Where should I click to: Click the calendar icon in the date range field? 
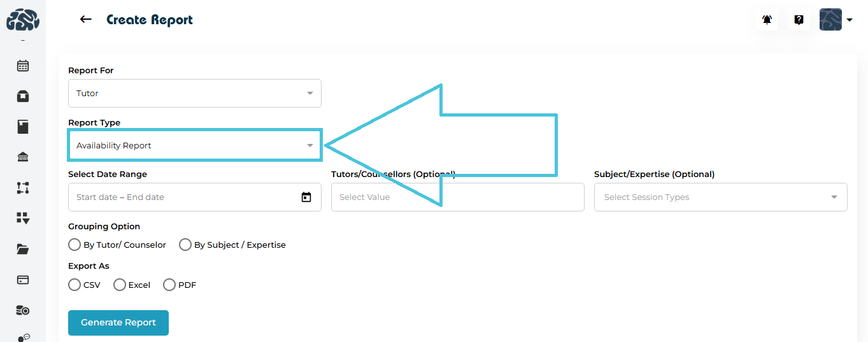[x=306, y=197]
